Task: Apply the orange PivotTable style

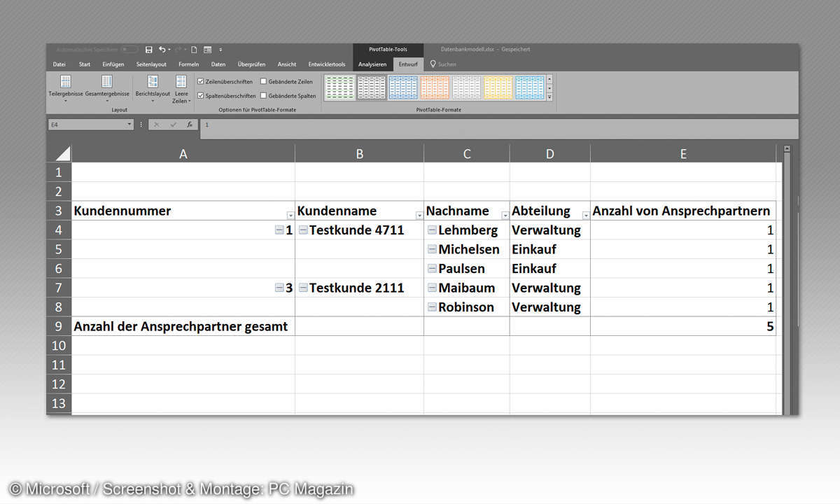Action: (x=435, y=87)
